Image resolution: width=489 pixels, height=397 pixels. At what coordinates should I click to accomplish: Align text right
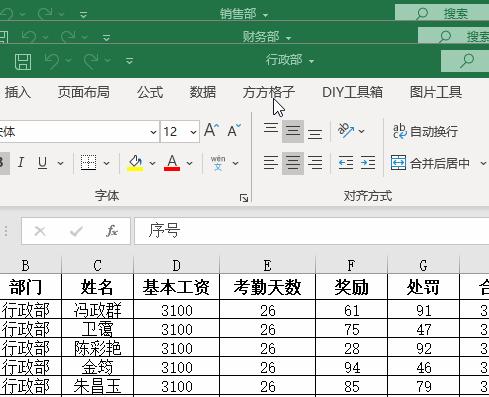point(315,163)
